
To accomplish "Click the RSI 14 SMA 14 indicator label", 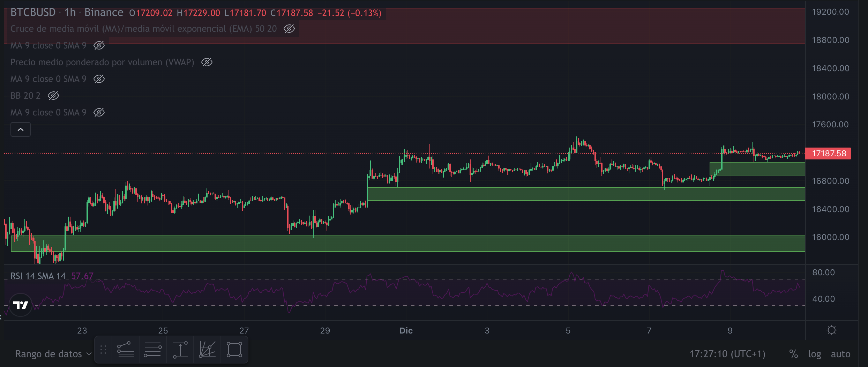I will click(38, 276).
